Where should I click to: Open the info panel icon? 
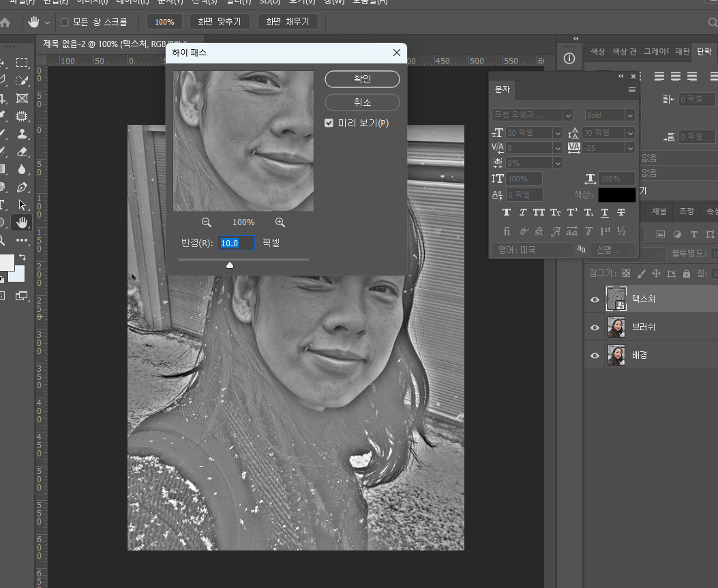click(569, 59)
